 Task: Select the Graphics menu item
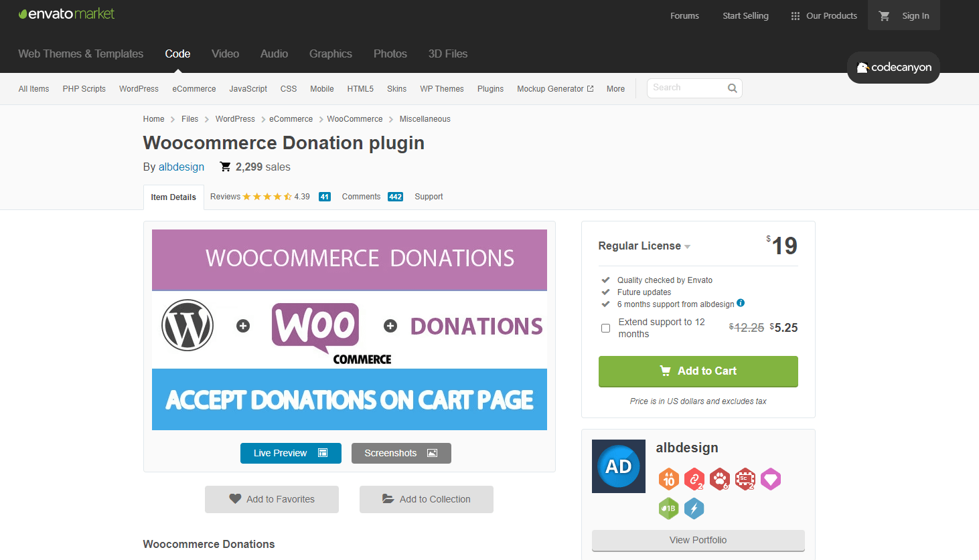tap(331, 54)
